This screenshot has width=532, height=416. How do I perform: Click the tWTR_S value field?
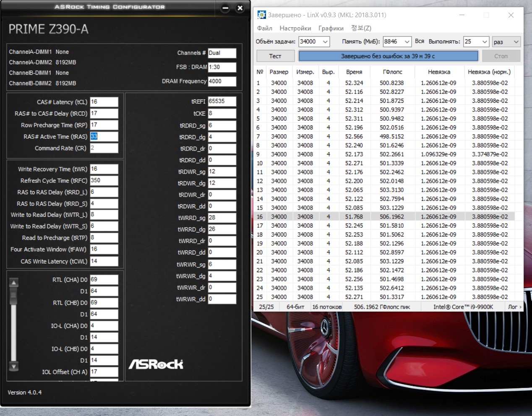click(x=104, y=226)
